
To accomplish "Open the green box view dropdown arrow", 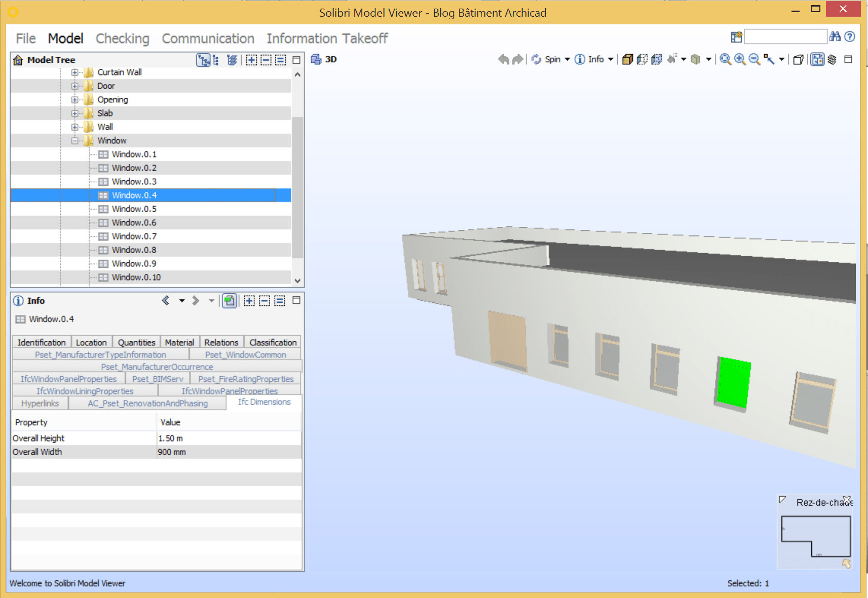I will click(x=708, y=59).
